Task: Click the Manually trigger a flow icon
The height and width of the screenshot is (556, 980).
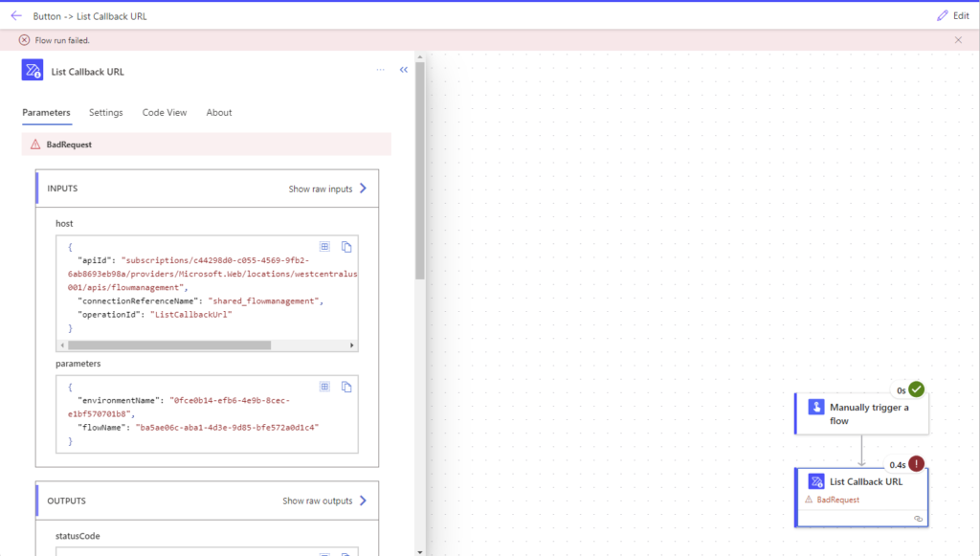Action: tap(816, 407)
